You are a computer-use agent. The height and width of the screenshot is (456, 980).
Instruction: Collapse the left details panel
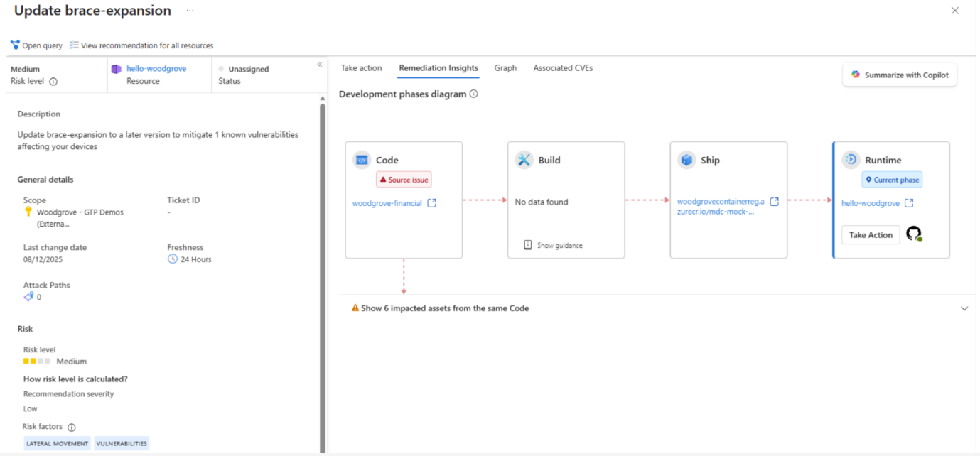320,65
